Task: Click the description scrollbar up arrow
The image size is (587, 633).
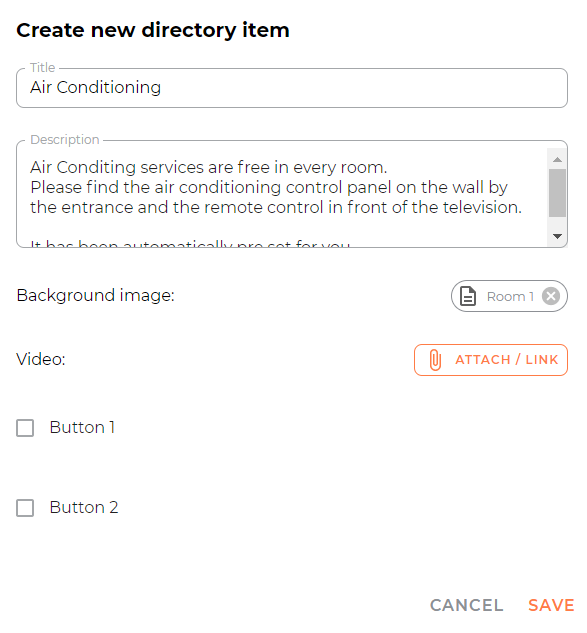Action: coord(558,159)
